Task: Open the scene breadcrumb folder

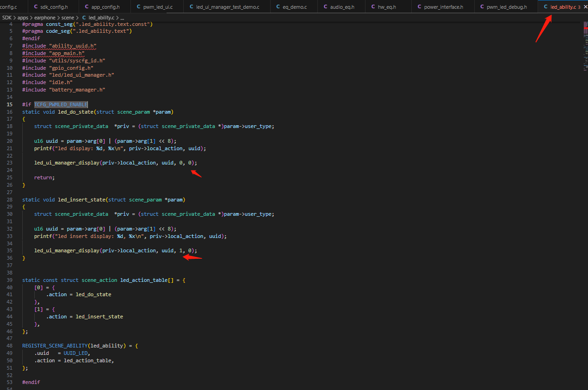Action: [68, 18]
